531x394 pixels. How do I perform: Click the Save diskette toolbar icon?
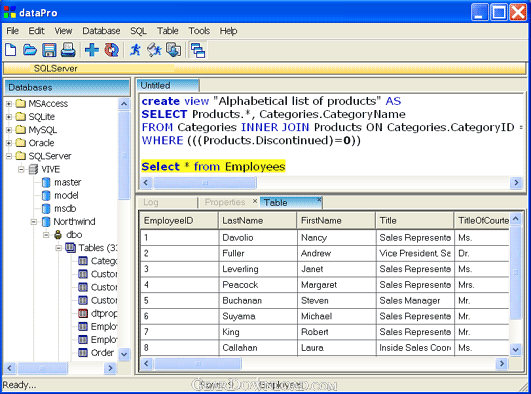coord(49,50)
